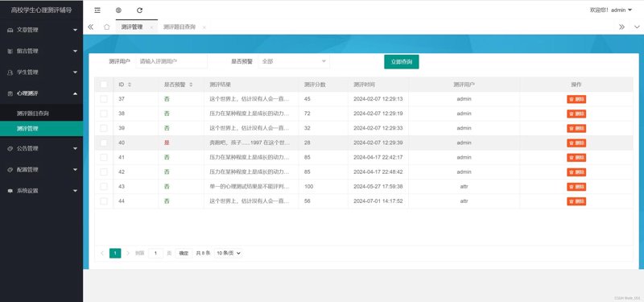
Task: Click the red 是 warning cell
Action: tap(167, 143)
